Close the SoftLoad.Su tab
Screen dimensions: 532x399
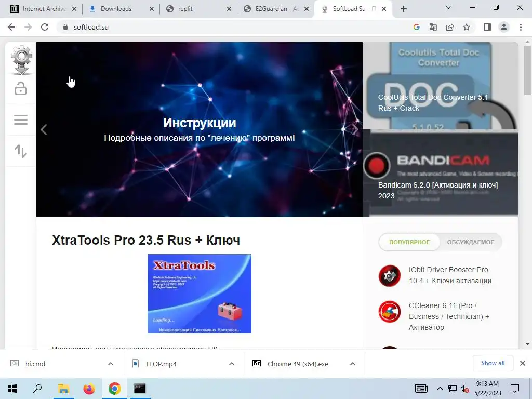coord(384,9)
